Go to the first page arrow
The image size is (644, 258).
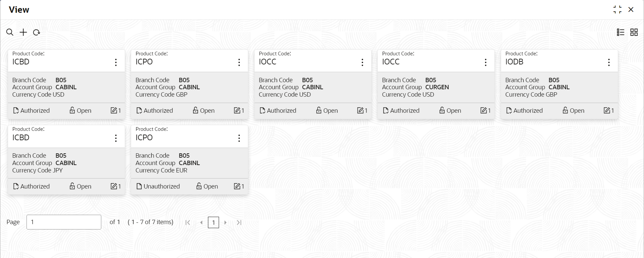[188, 222]
